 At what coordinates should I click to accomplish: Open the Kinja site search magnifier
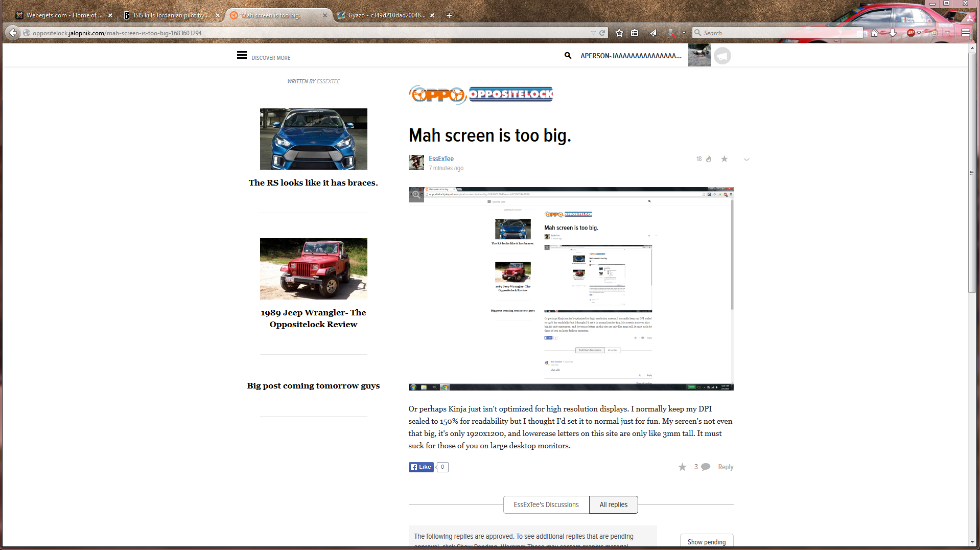pyautogui.click(x=568, y=55)
